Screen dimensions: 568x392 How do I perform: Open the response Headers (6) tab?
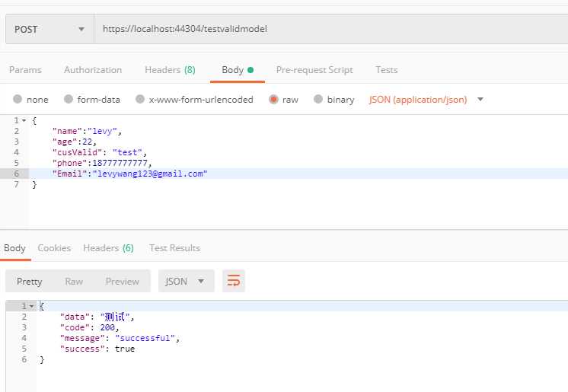point(108,248)
